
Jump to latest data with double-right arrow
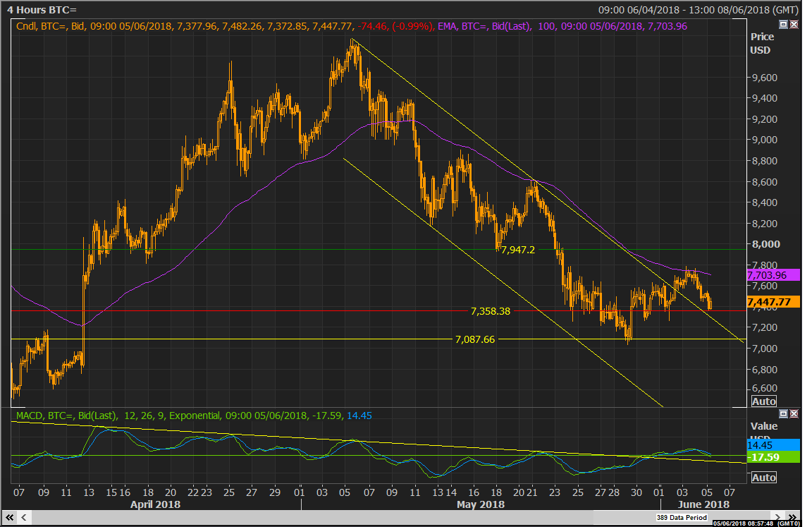click(793, 516)
